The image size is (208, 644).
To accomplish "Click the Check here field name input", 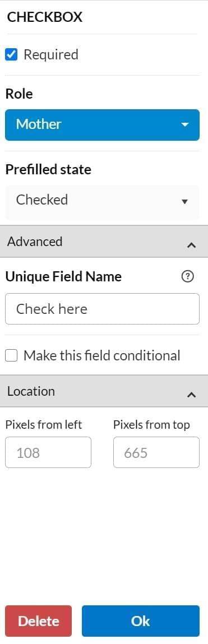I will 103,309.
